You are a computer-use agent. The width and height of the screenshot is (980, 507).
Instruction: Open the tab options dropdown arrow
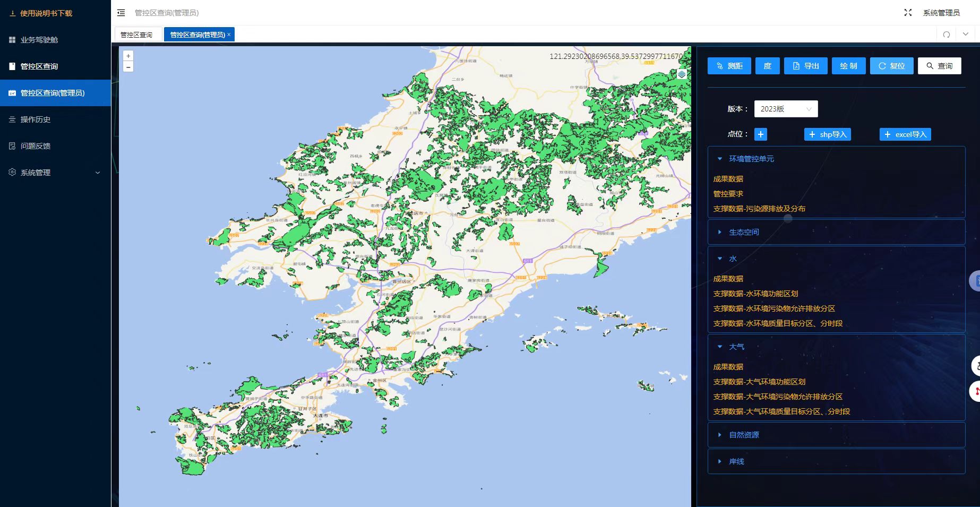pos(965,35)
